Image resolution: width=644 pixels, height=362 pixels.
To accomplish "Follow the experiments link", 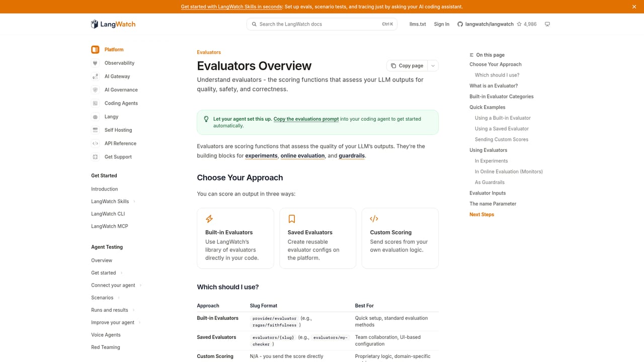I will [262, 156].
